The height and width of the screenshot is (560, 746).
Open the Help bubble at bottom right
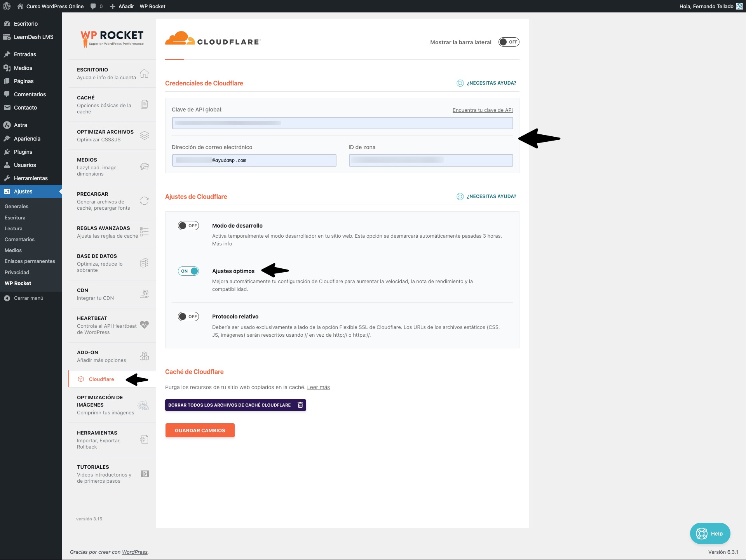click(710, 533)
